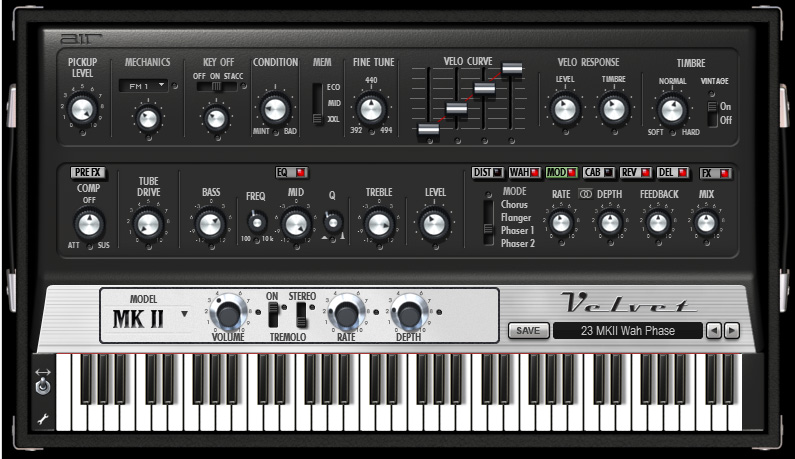Click the PRE FX button
Viewport: 795px width, 459px height.
[88, 172]
